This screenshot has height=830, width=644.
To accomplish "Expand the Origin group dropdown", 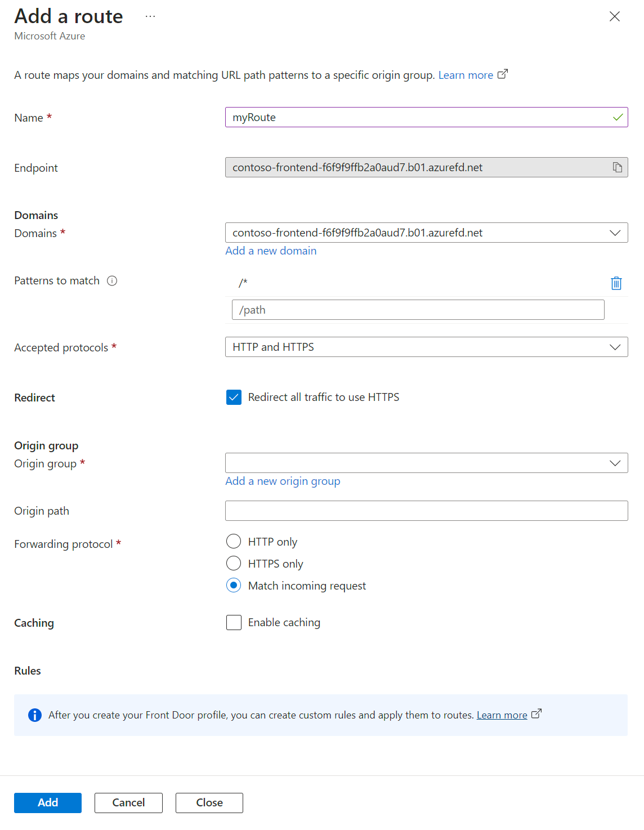I will [615, 463].
